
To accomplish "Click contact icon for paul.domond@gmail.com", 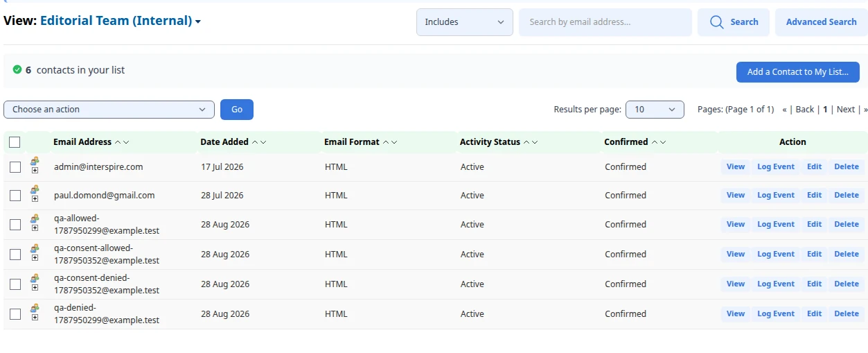I will click(35, 189).
